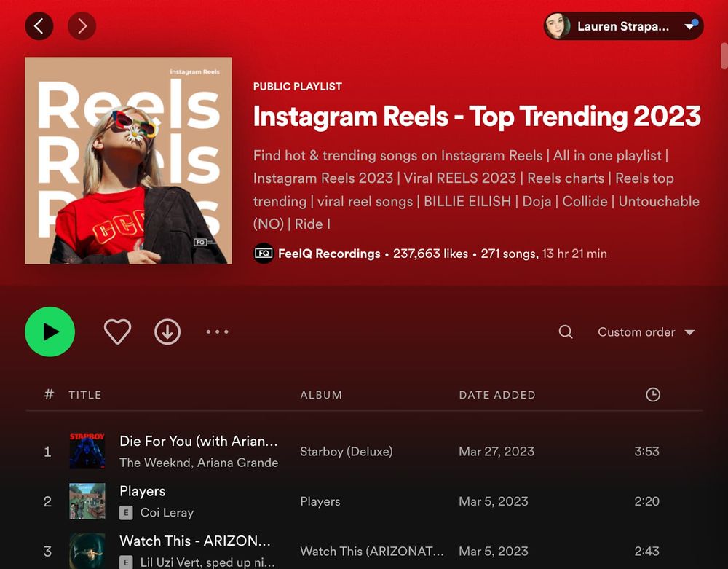This screenshot has height=569, width=728.
Task: Sort tracks by Album column header
Action: click(x=321, y=395)
